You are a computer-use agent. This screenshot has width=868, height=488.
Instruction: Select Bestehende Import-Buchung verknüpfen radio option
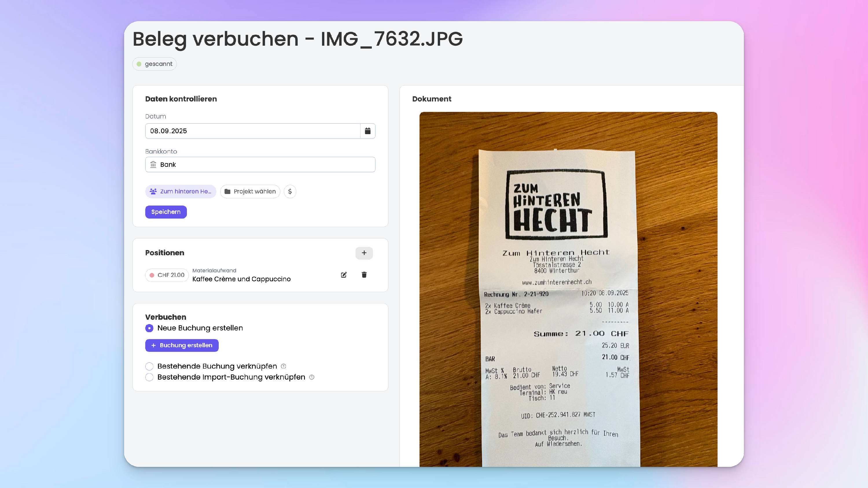(x=149, y=377)
